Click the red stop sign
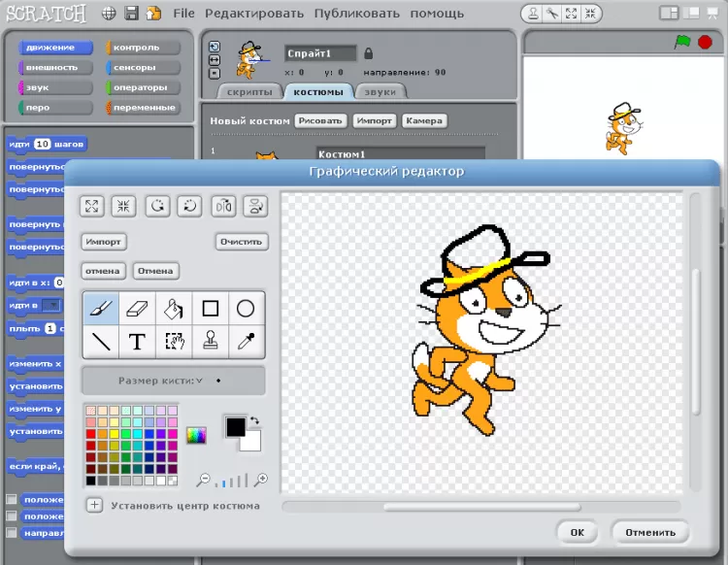Viewport: 728px width, 565px height. click(705, 43)
